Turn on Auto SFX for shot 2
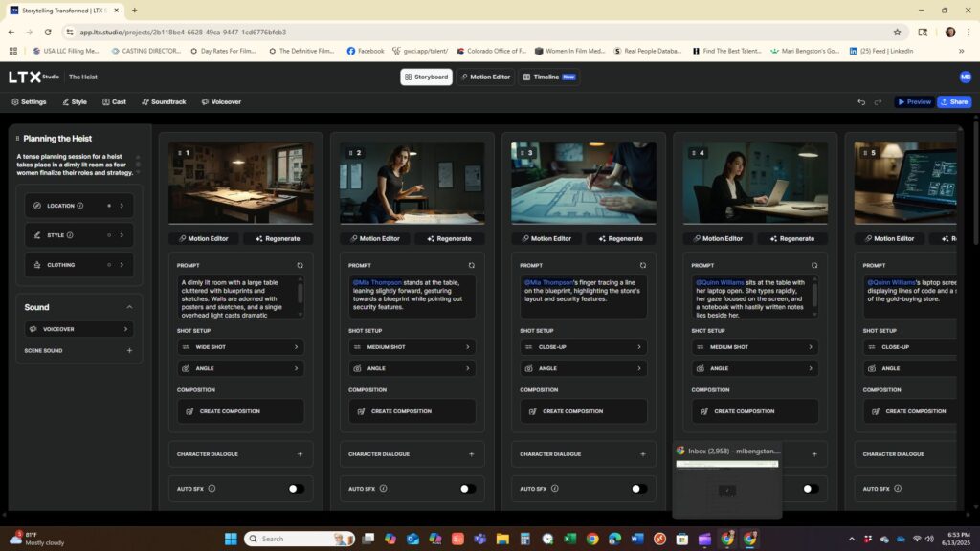The height and width of the screenshot is (551, 980). 467,489
